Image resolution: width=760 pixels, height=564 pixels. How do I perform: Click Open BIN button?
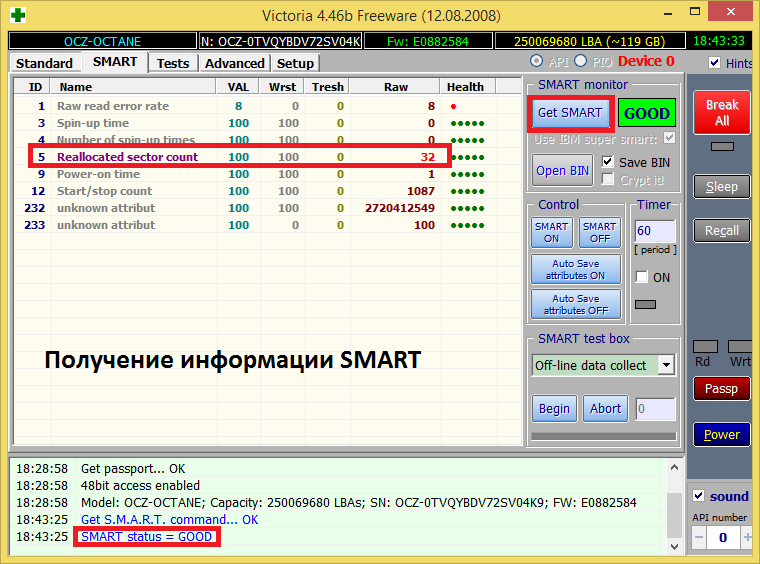pyautogui.click(x=562, y=171)
